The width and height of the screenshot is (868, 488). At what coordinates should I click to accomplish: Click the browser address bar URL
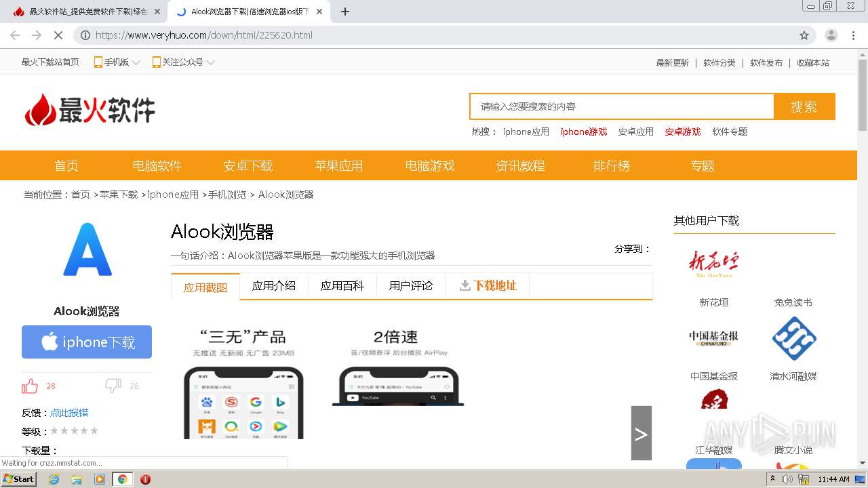[x=204, y=35]
